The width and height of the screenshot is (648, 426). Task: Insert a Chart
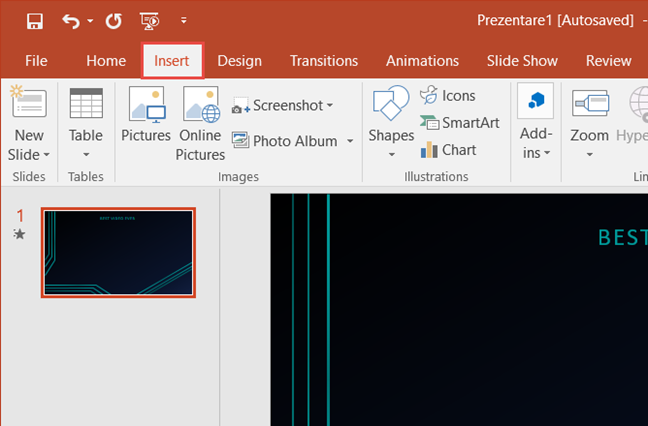click(448, 150)
